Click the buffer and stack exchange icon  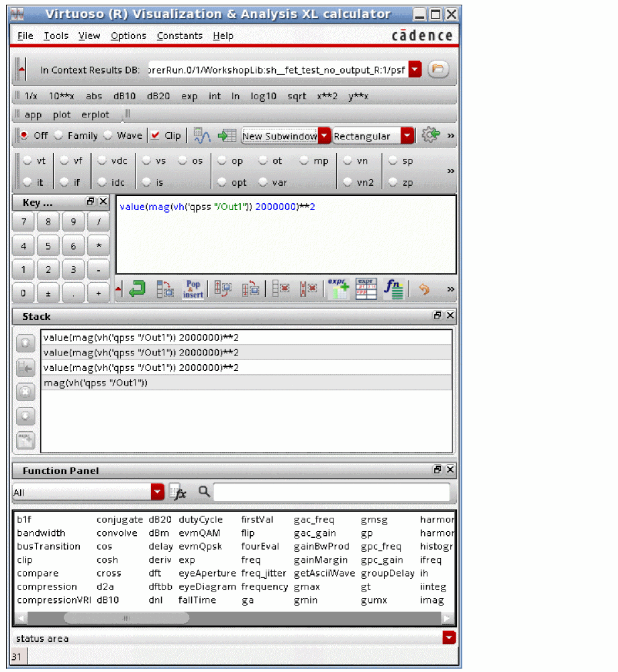pos(250,289)
